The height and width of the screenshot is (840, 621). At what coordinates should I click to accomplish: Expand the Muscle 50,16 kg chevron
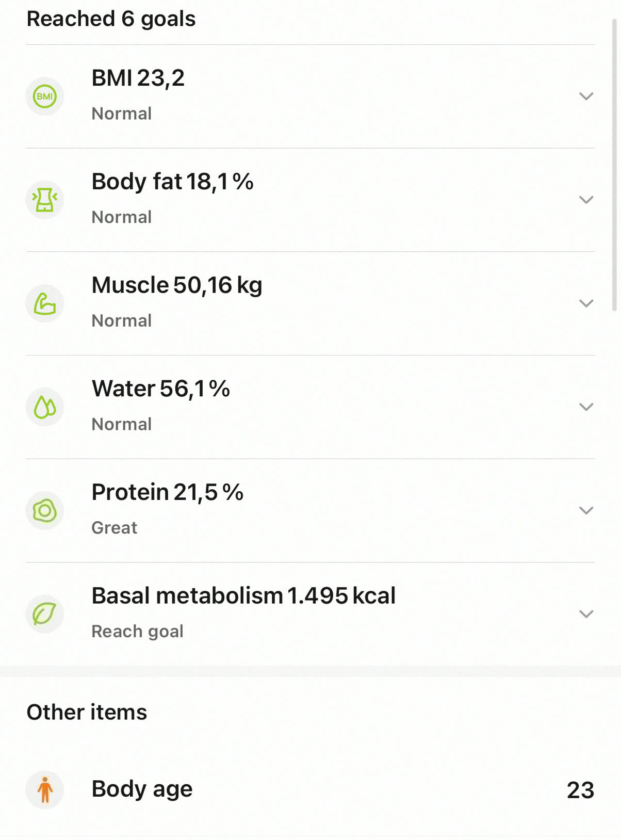coord(586,303)
